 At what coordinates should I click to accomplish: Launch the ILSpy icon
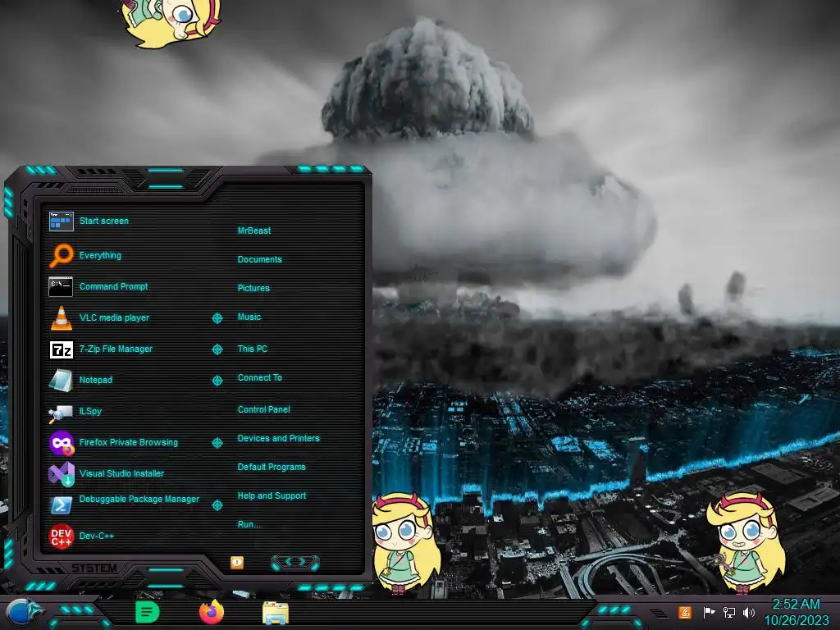(61, 413)
